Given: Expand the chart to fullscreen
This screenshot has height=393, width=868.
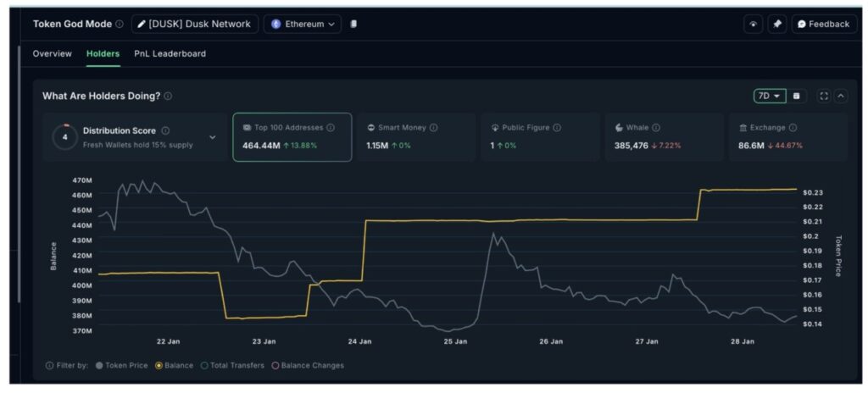Looking at the screenshot, I should (823, 97).
